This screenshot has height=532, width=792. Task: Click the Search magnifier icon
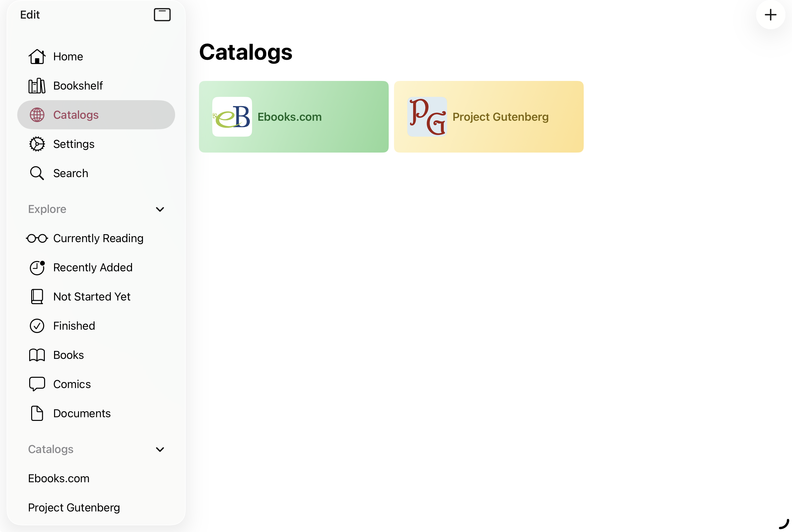(36, 173)
